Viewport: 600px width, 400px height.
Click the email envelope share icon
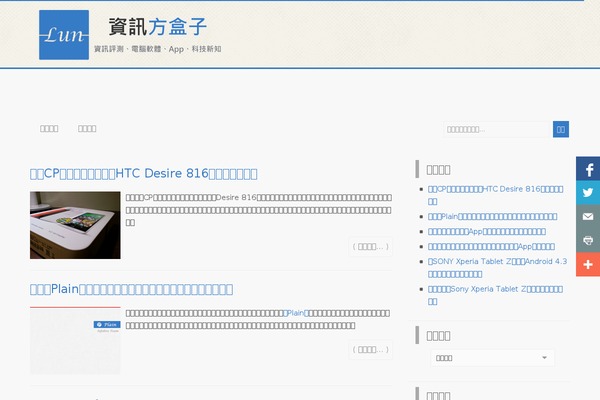(x=588, y=216)
